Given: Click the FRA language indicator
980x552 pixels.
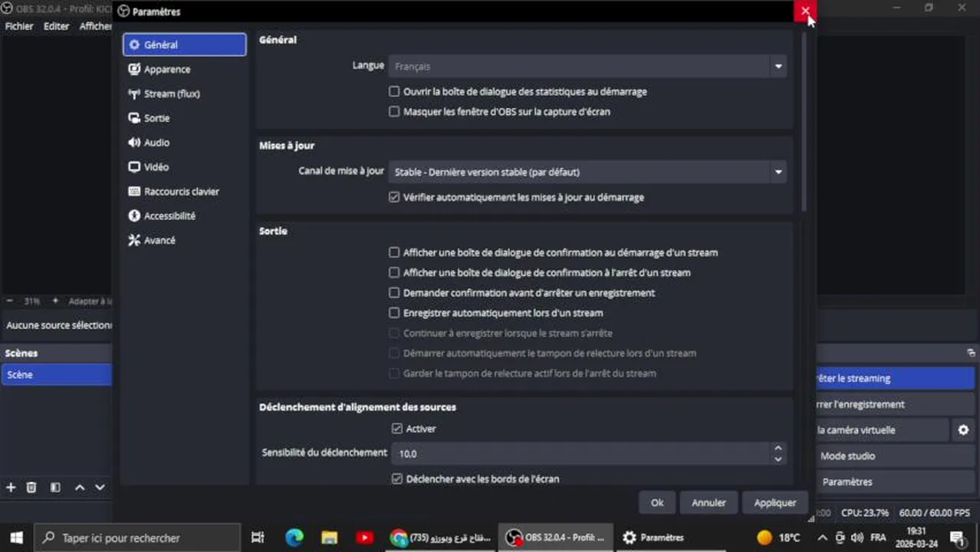Looking at the screenshot, I should [879, 538].
